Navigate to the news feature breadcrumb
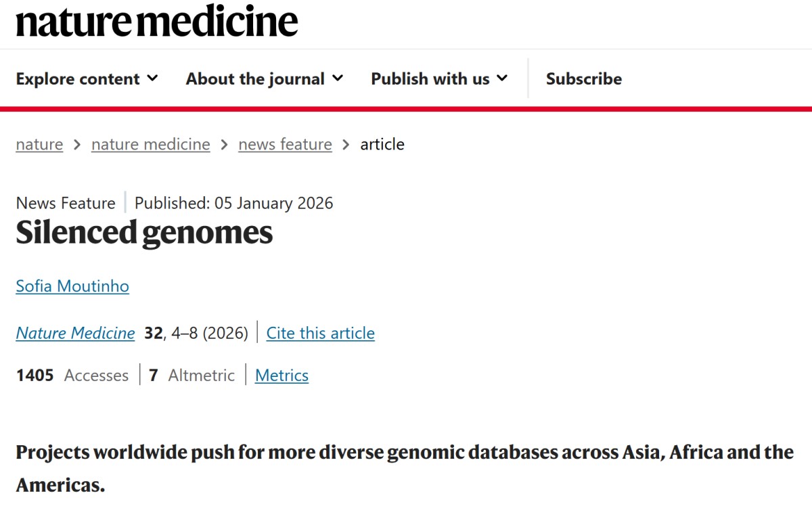The width and height of the screenshot is (812, 523). pos(285,144)
